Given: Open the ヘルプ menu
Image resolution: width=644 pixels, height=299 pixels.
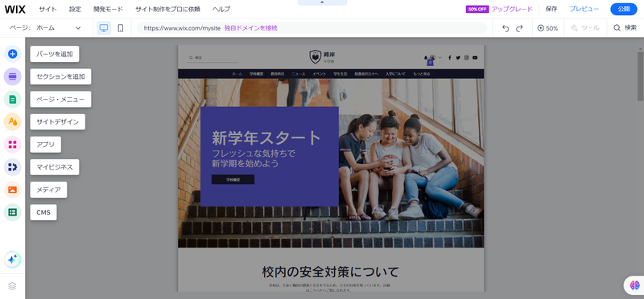Looking at the screenshot, I should pos(221,9).
